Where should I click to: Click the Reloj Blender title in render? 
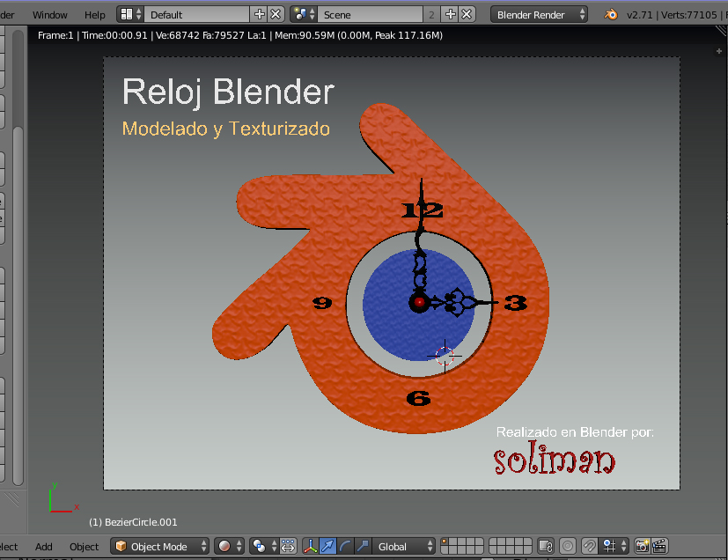[x=228, y=92]
